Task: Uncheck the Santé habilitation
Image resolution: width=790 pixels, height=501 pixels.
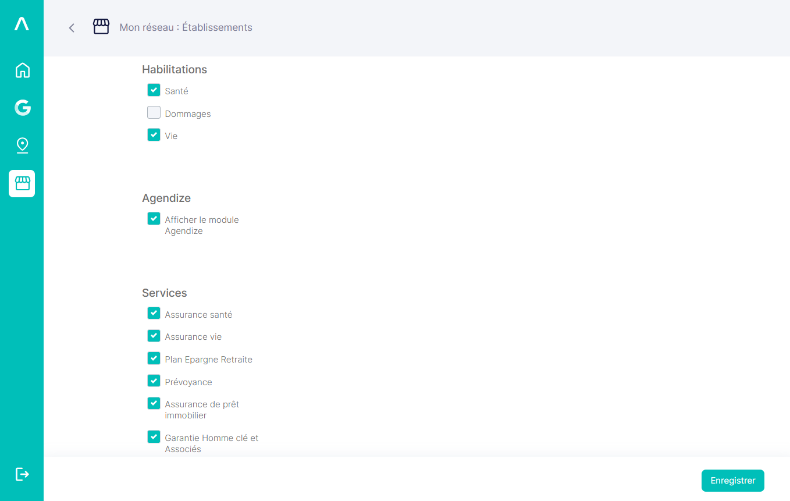Action: click(x=154, y=90)
